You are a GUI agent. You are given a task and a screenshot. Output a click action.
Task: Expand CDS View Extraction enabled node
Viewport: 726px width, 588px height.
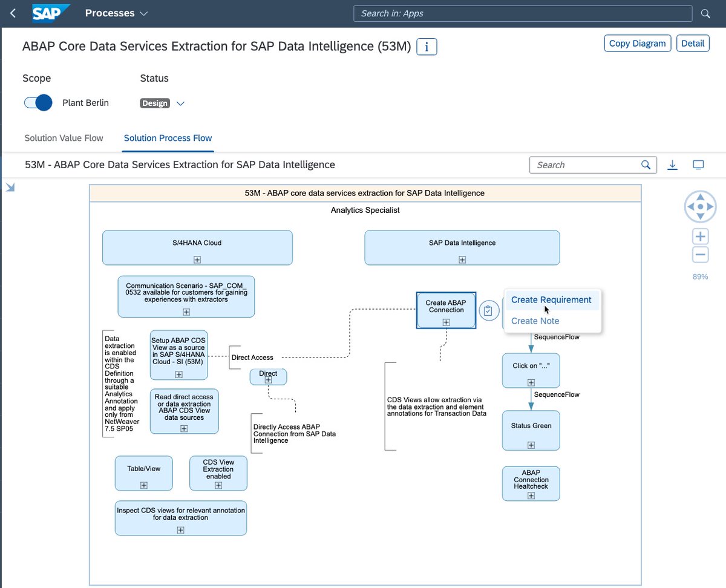(x=218, y=485)
